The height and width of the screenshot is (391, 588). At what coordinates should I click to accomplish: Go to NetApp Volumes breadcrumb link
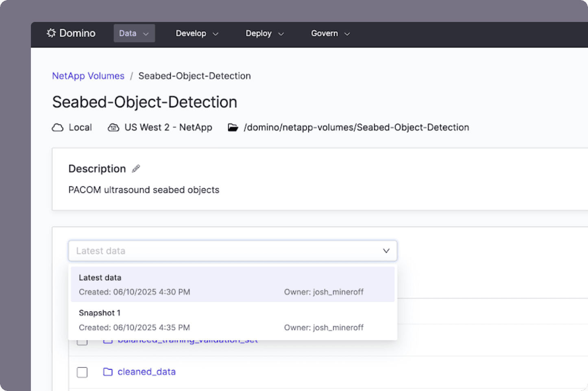(x=88, y=76)
